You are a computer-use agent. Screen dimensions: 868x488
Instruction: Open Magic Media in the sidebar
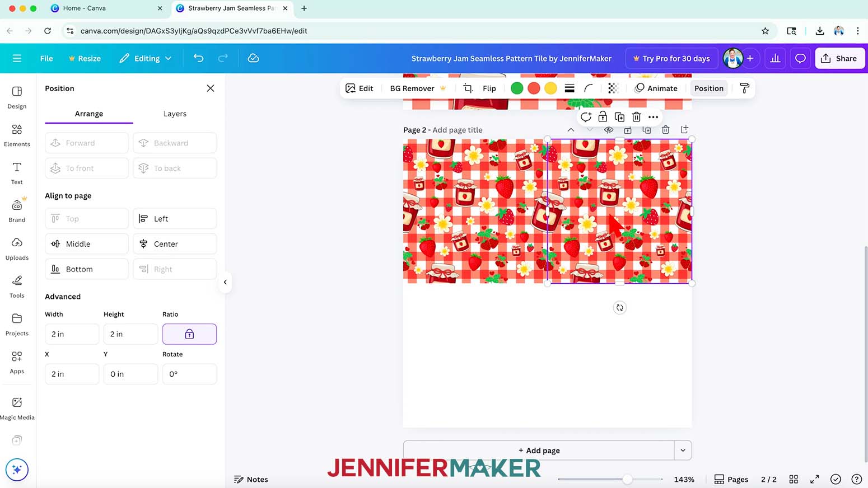click(x=17, y=409)
